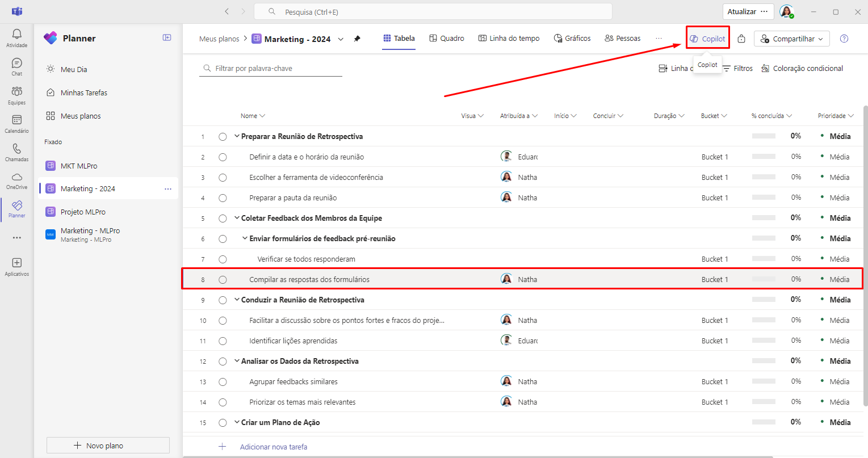Click the shopping bag icon beside Copilot
The height and width of the screenshot is (458, 868).
(x=741, y=39)
